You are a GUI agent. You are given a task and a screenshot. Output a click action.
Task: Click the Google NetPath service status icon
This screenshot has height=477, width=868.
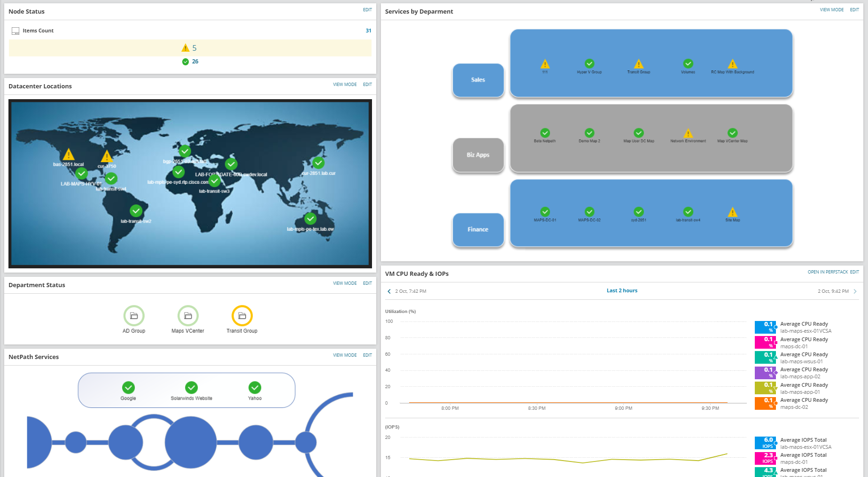128,387
